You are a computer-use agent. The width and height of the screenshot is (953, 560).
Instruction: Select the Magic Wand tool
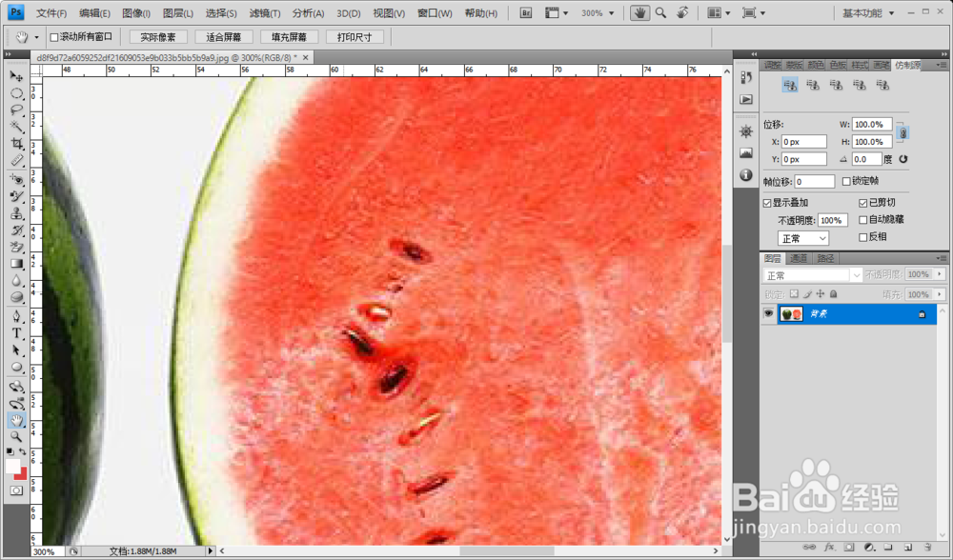coord(16,127)
